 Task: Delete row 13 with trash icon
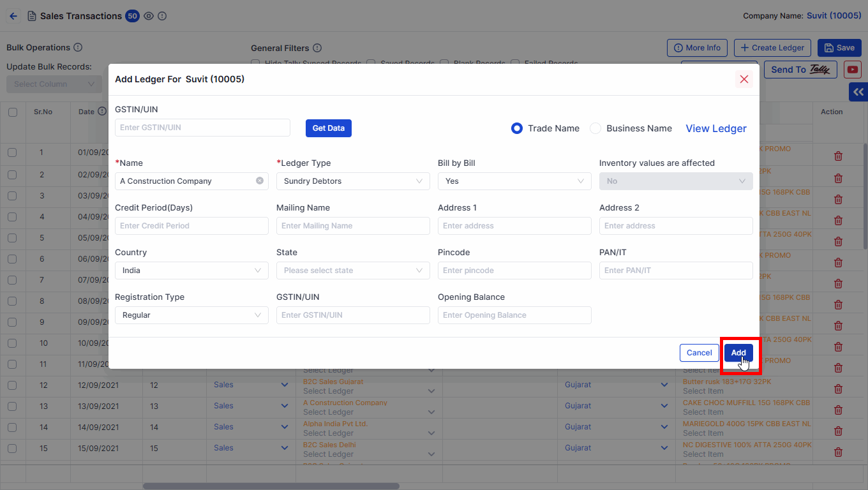[839, 410]
